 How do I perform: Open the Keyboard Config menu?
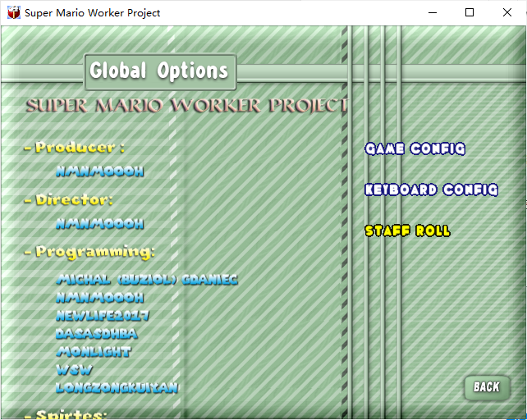[431, 189]
